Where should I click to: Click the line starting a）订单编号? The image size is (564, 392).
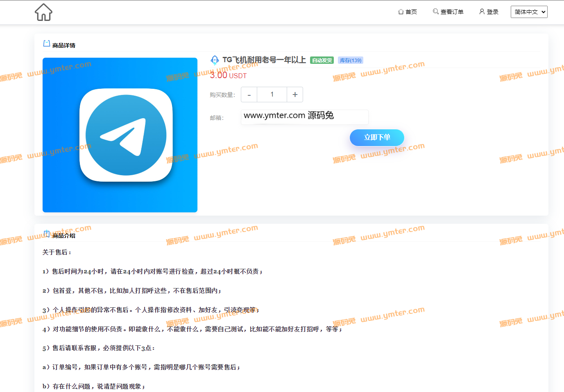pos(141,367)
